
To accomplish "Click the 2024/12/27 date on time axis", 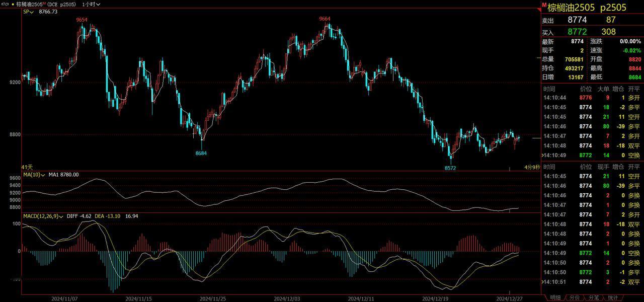I will [x=510, y=298].
